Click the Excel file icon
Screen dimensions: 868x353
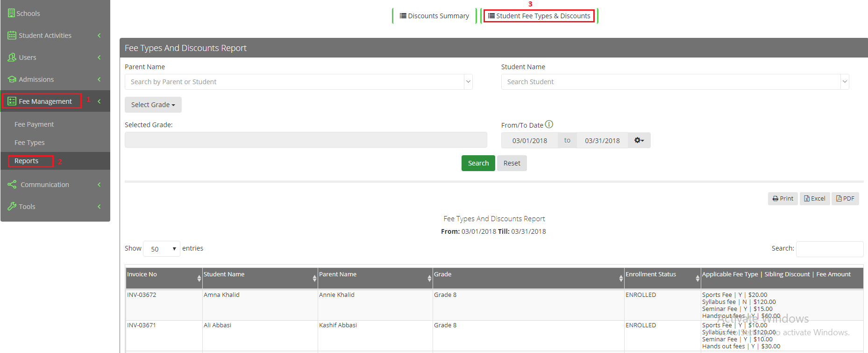point(807,198)
